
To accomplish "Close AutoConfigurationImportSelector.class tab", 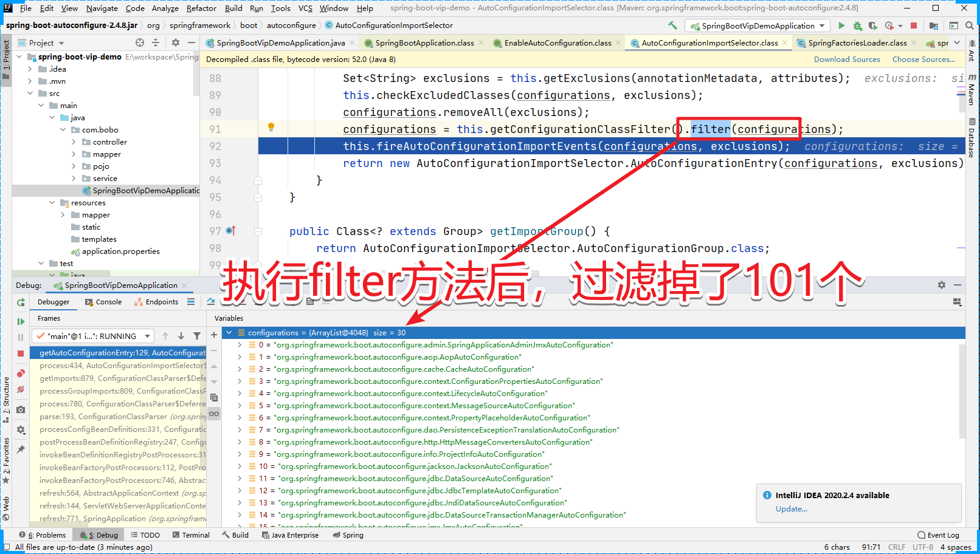I will click(x=785, y=43).
